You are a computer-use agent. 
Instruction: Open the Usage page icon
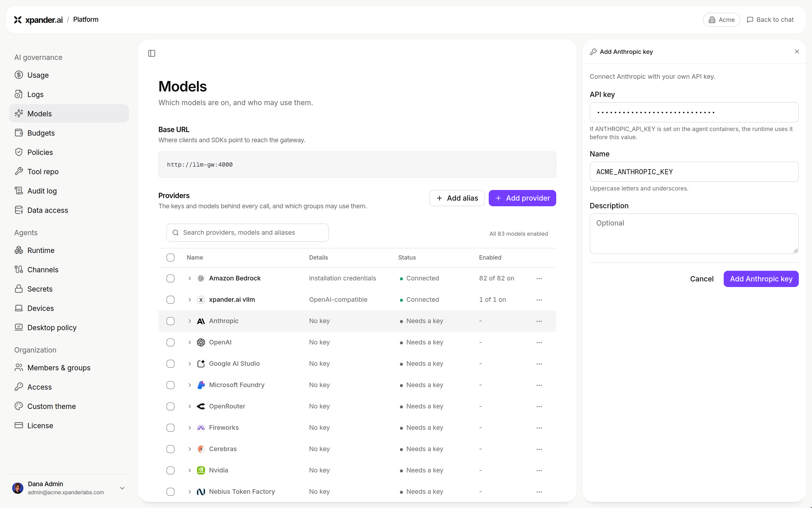click(19, 75)
